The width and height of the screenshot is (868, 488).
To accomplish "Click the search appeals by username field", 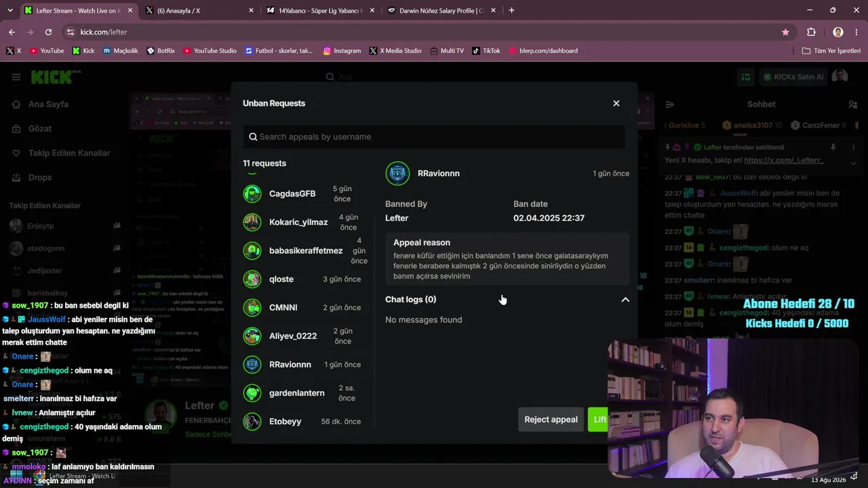I will (434, 137).
